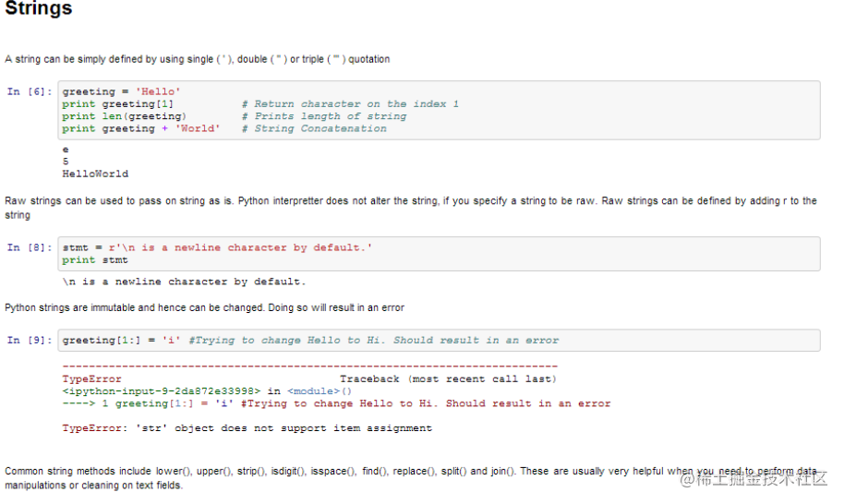The width and height of the screenshot is (844, 504).
Task: Select the In [6] cell prompt
Action: [x=30, y=91]
